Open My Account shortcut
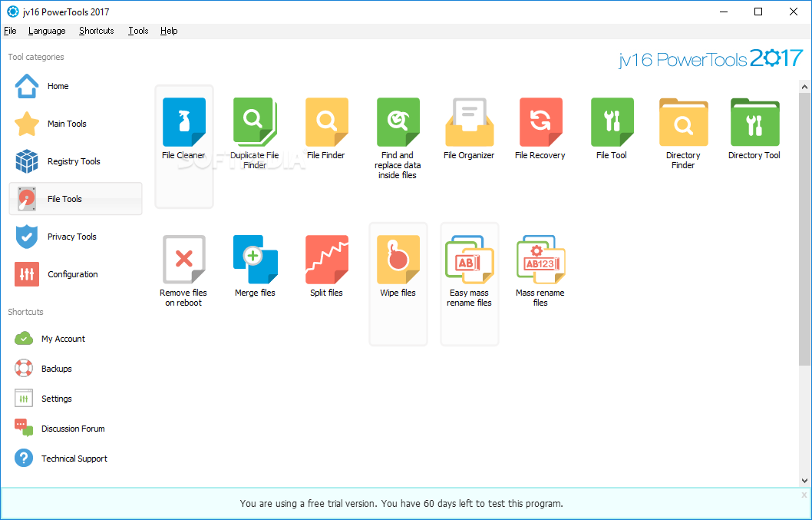Image resolution: width=812 pixels, height=520 pixels. [50, 339]
